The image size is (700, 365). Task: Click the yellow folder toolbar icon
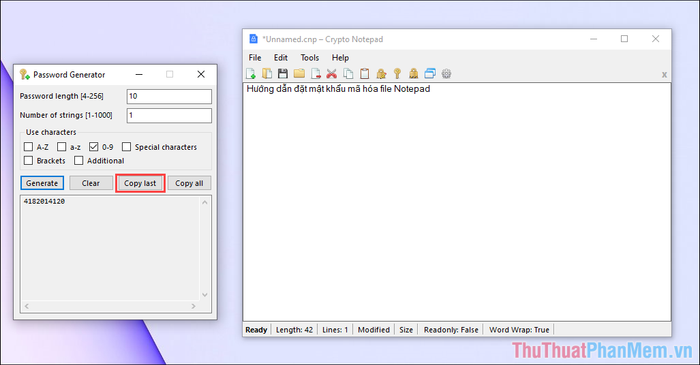point(299,74)
